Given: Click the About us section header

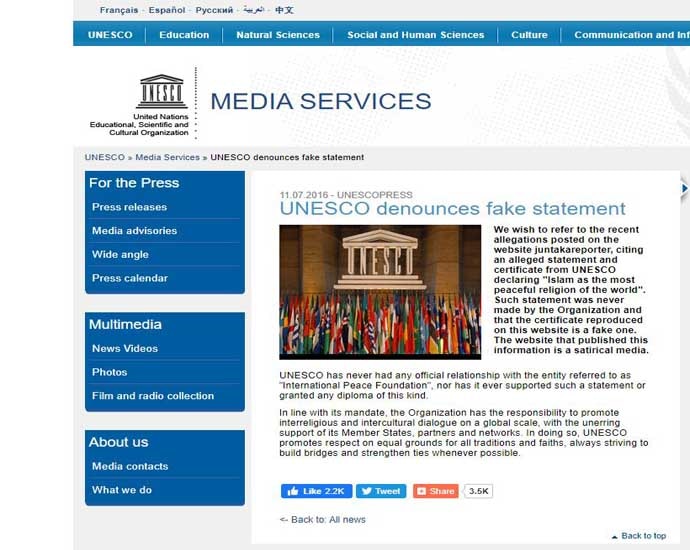Looking at the screenshot, I should (118, 442).
